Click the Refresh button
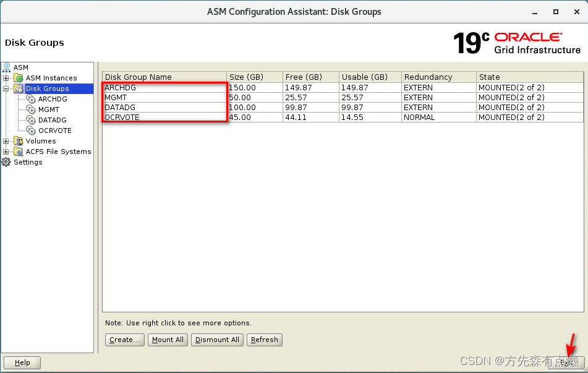 265,340
